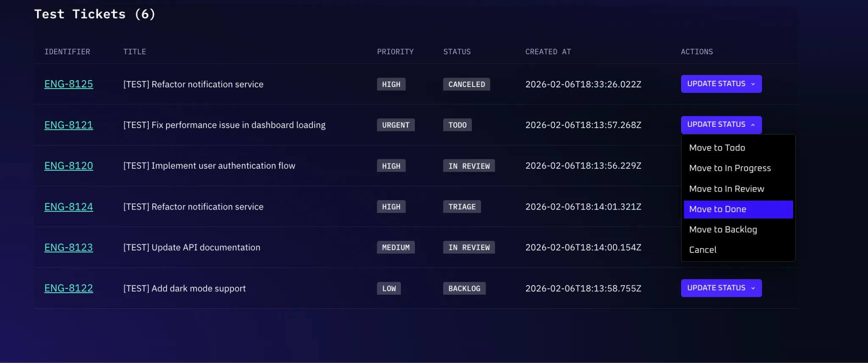The width and height of the screenshot is (868, 363).
Task: Click MEDIUM priority badge of ENG-8123
Action: (396, 247)
